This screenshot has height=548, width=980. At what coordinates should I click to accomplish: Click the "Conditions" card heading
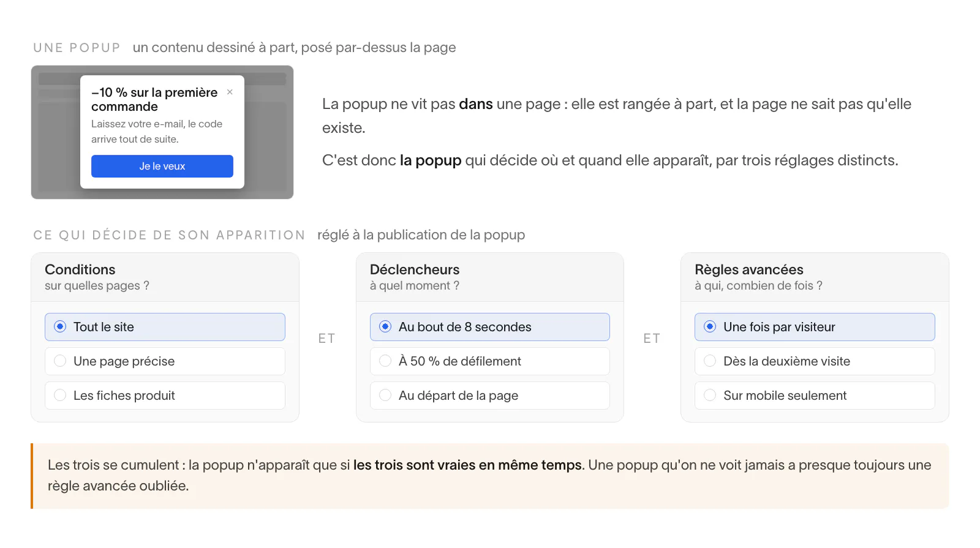tap(80, 269)
